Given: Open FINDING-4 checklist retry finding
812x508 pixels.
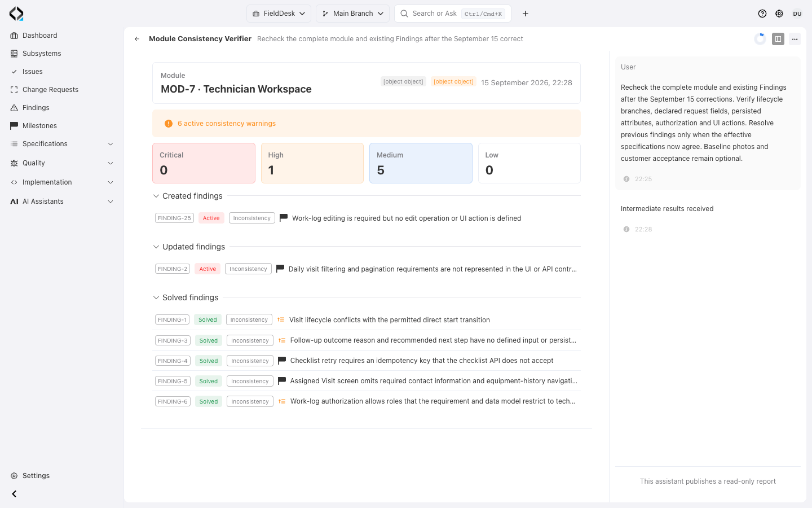Looking at the screenshot, I should pyautogui.click(x=367, y=361).
